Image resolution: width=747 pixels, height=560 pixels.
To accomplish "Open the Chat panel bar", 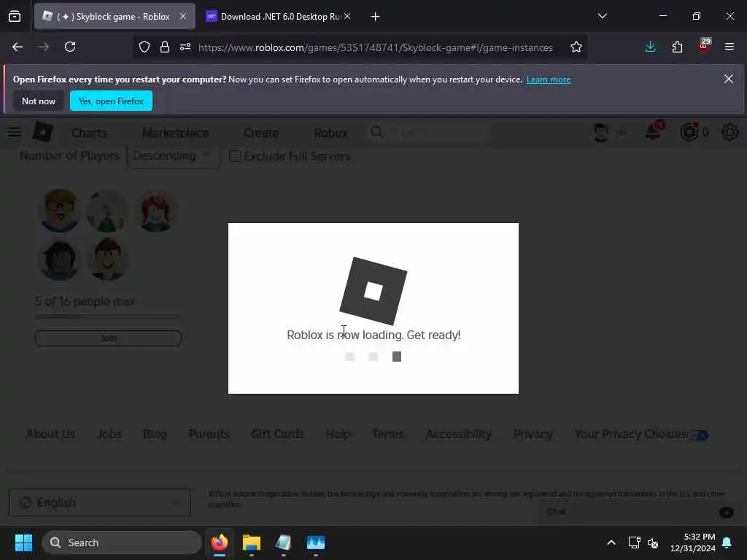I will (640, 512).
